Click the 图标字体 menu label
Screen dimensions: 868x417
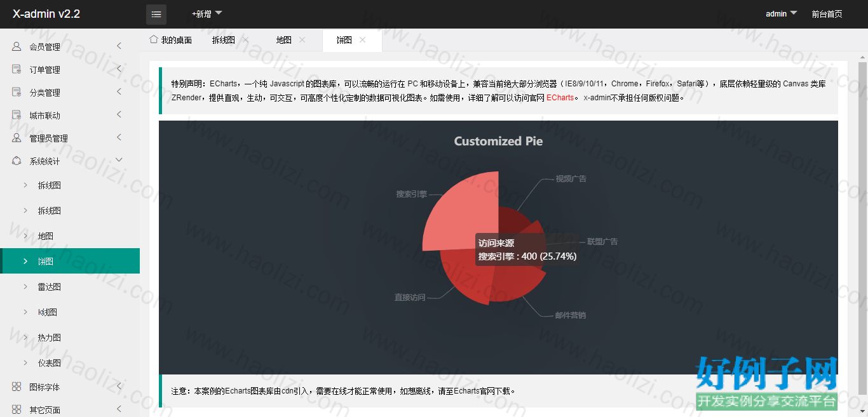(44, 387)
